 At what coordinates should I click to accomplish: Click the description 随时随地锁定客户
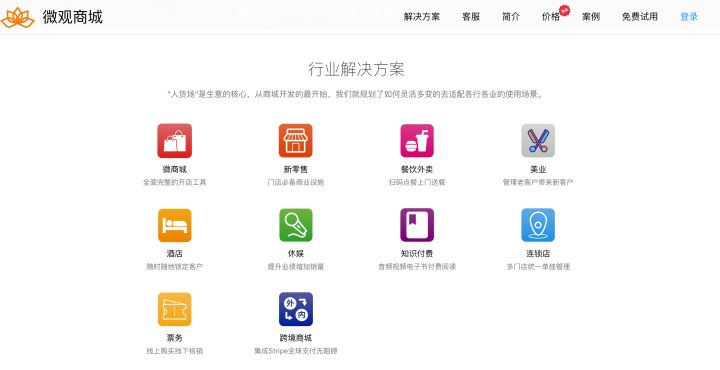174,266
